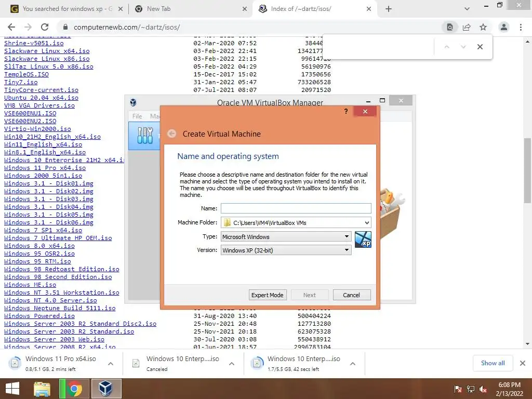Click Show all downloads
This screenshot has height=399, width=532.
pyautogui.click(x=493, y=363)
